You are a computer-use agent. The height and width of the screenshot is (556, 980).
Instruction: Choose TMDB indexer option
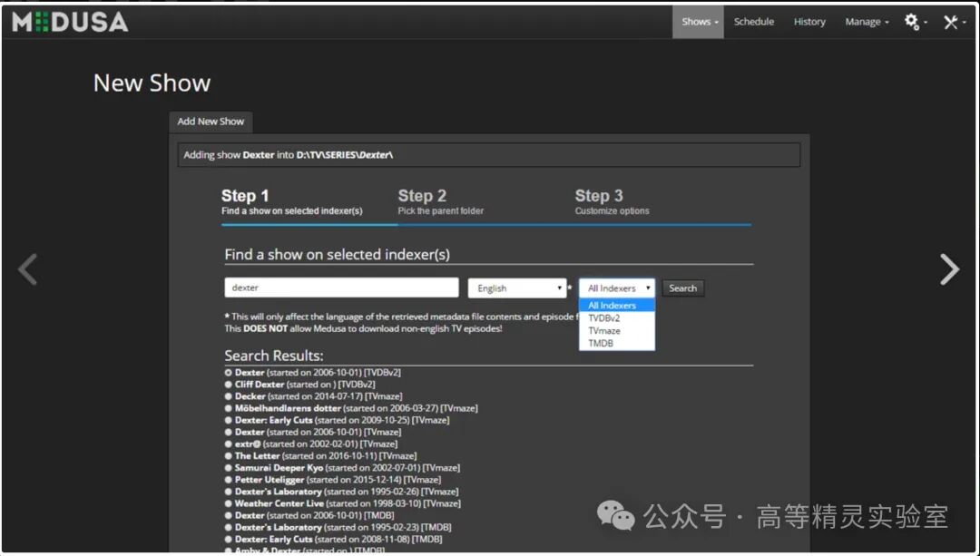tap(617, 343)
